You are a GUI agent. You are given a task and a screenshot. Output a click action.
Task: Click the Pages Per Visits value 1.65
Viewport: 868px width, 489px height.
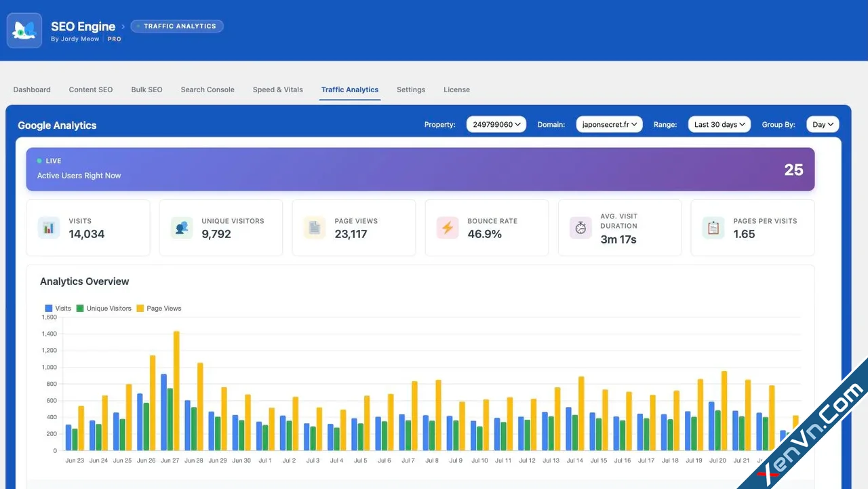[x=744, y=234]
